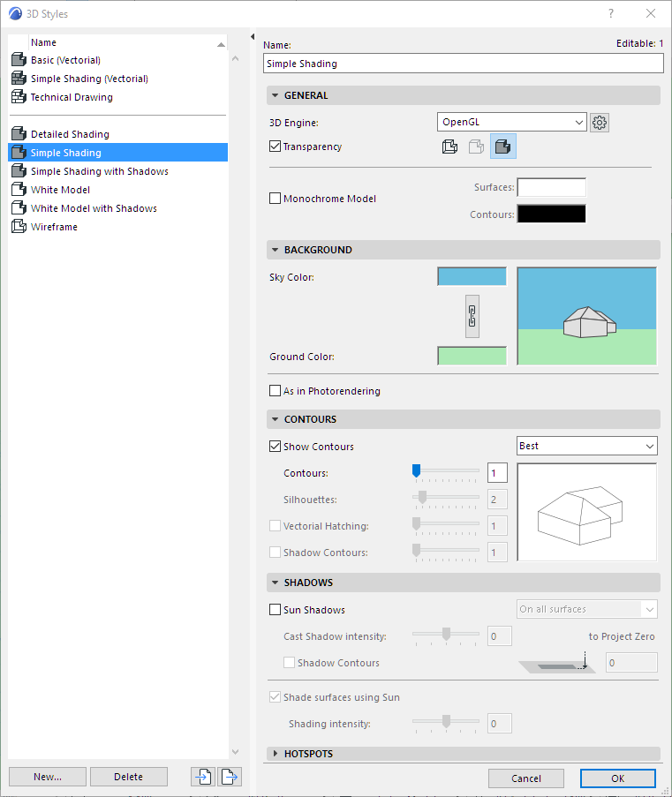This screenshot has height=797, width=672.
Task: Select Technical Drawing style
Action: tap(118, 97)
